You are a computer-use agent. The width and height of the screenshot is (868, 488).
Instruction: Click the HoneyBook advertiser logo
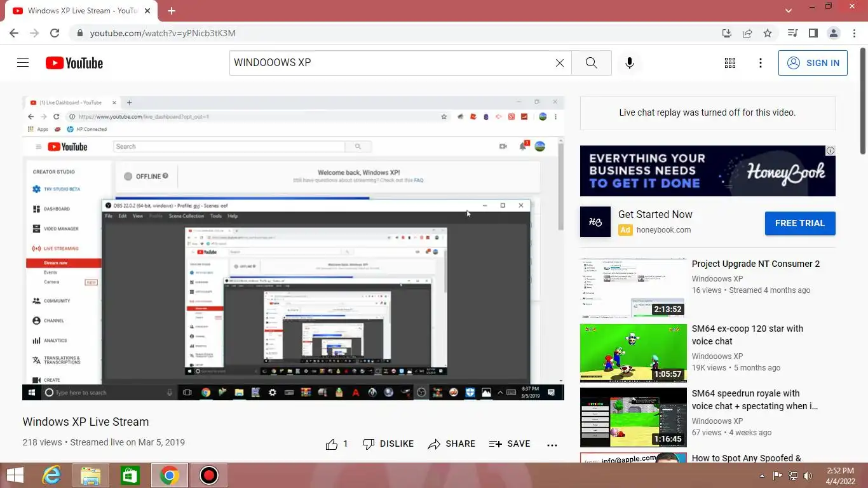(595, 222)
